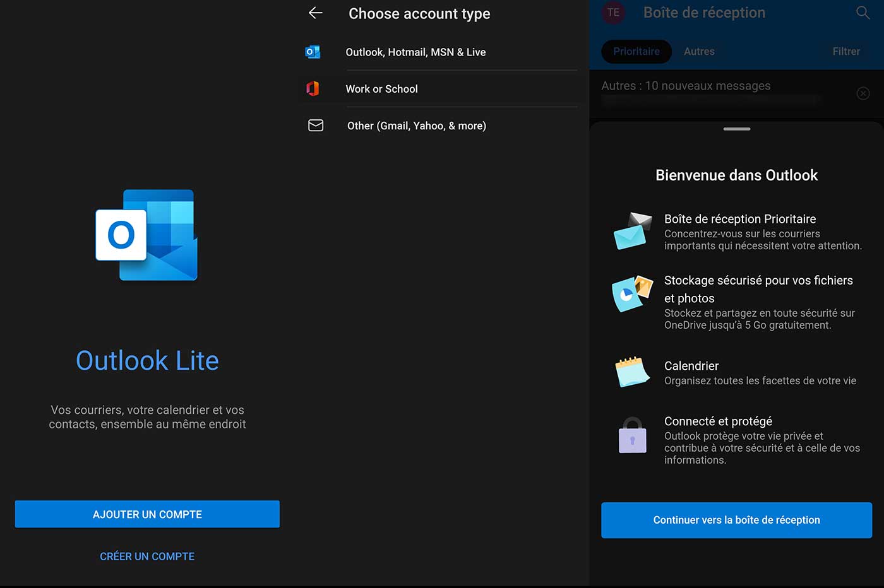Open the Filtrer option
The width and height of the screenshot is (884, 588).
click(846, 51)
